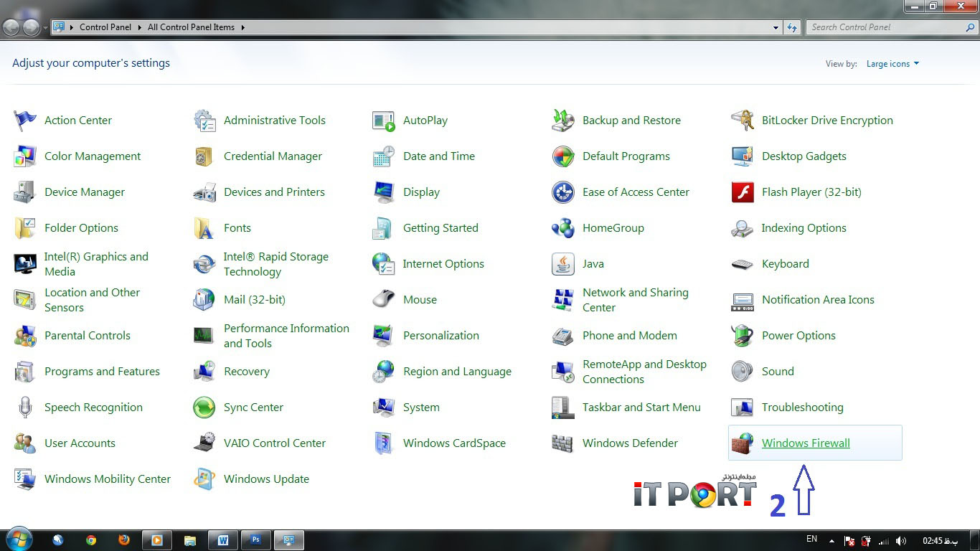
Task: Go back using the Back navigation button
Action: click(11, 27)
